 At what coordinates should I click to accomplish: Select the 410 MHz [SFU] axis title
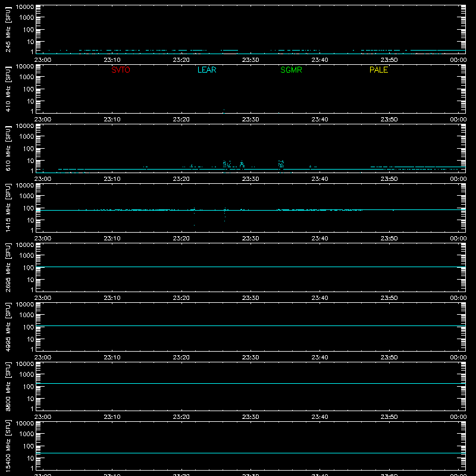tap(8, 89)
